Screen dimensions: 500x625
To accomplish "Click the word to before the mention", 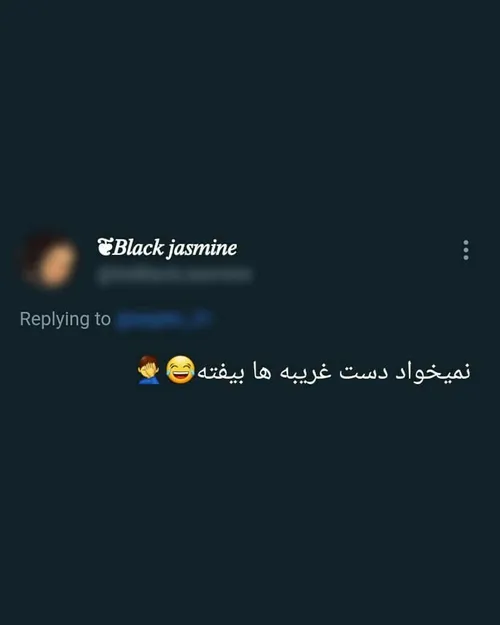I will tap(102, 319).
